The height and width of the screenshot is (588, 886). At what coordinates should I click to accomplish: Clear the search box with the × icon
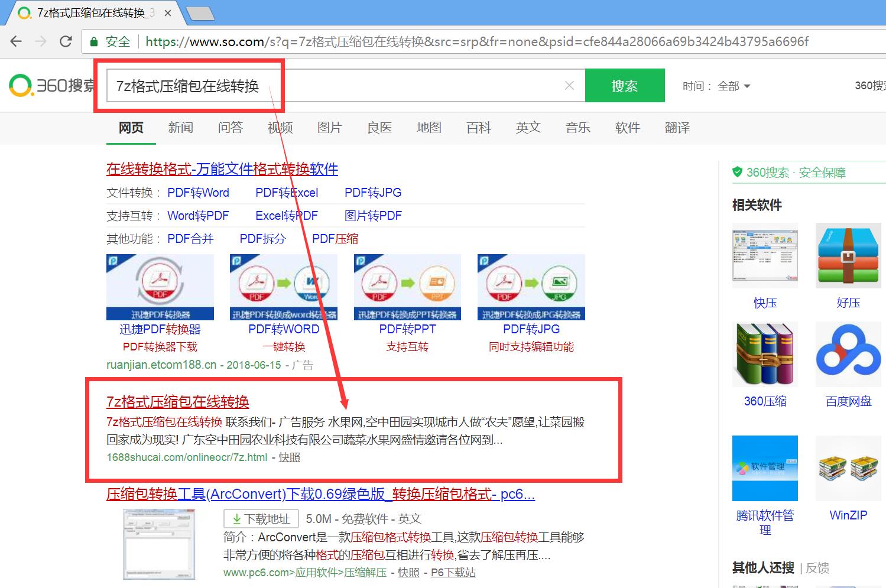569,85
